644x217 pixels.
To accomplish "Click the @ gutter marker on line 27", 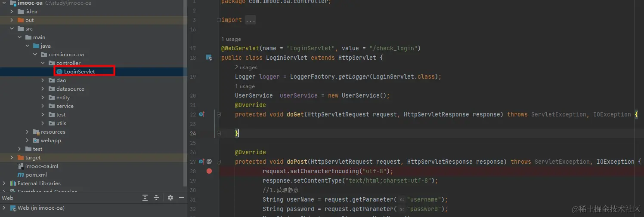I will point(209,162).
